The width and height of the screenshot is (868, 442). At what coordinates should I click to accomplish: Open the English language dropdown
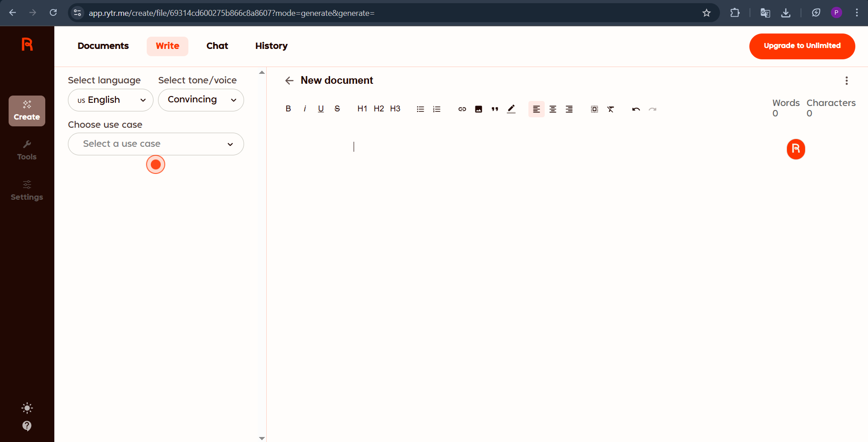click(110, 100)
